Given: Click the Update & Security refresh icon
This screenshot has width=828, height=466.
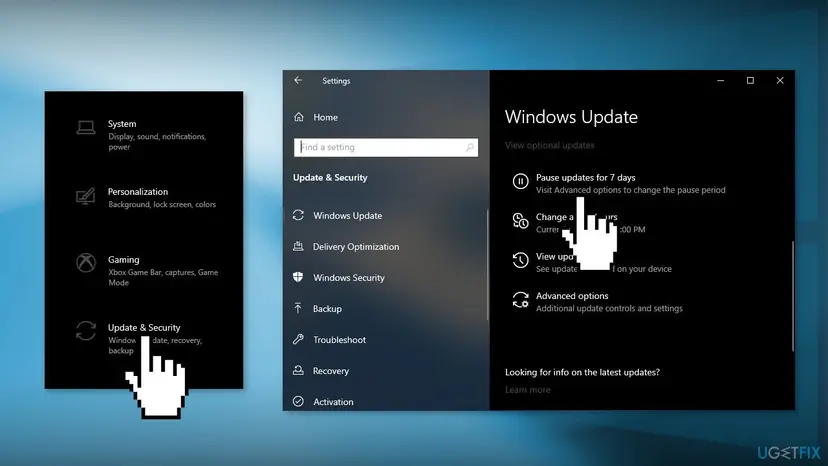Looking at the screenshot, I should 86,331.
